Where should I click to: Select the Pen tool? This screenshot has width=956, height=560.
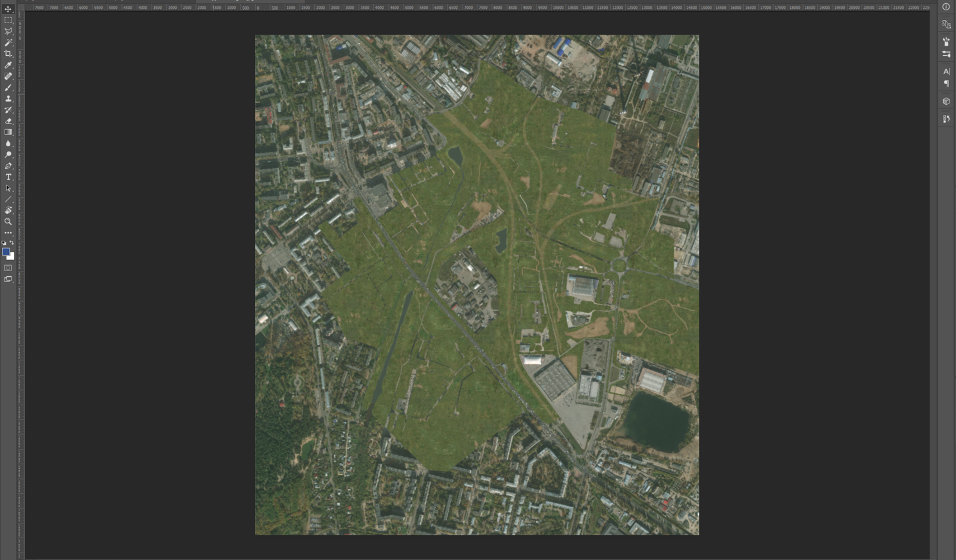[8, 166]
